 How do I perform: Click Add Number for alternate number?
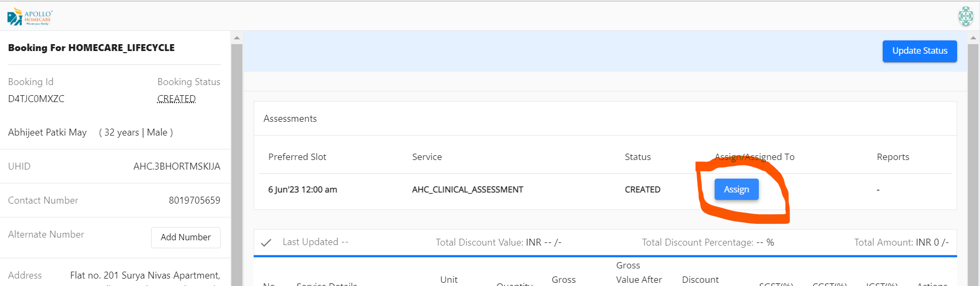186,237
